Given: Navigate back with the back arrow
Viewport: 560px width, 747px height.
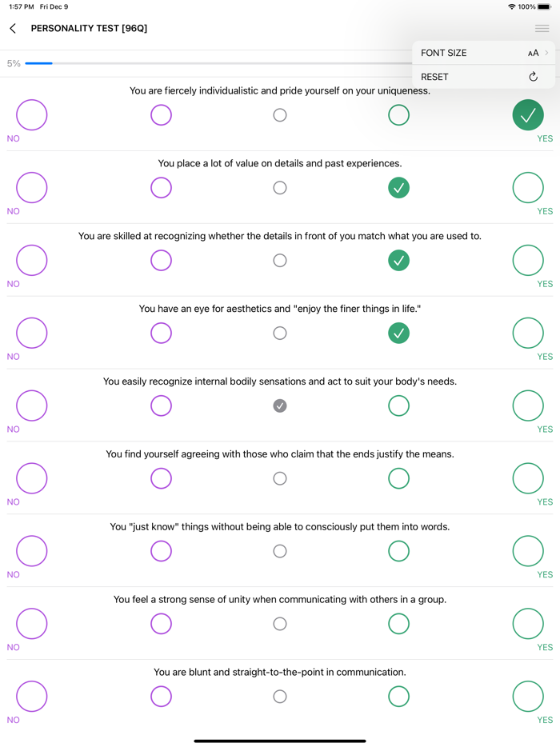Looking at the screenshot, I should (12, 28).
